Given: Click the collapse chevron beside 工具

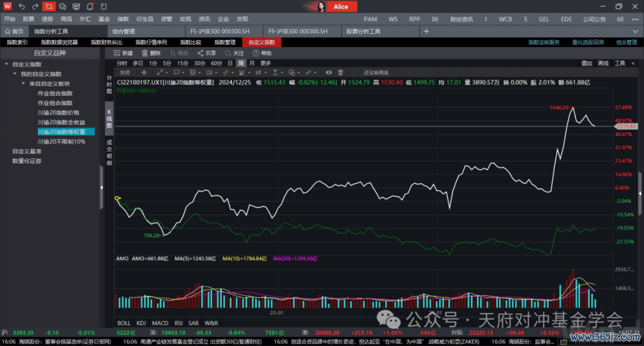Looking at the screenshot, I should [x=633, y=63].
